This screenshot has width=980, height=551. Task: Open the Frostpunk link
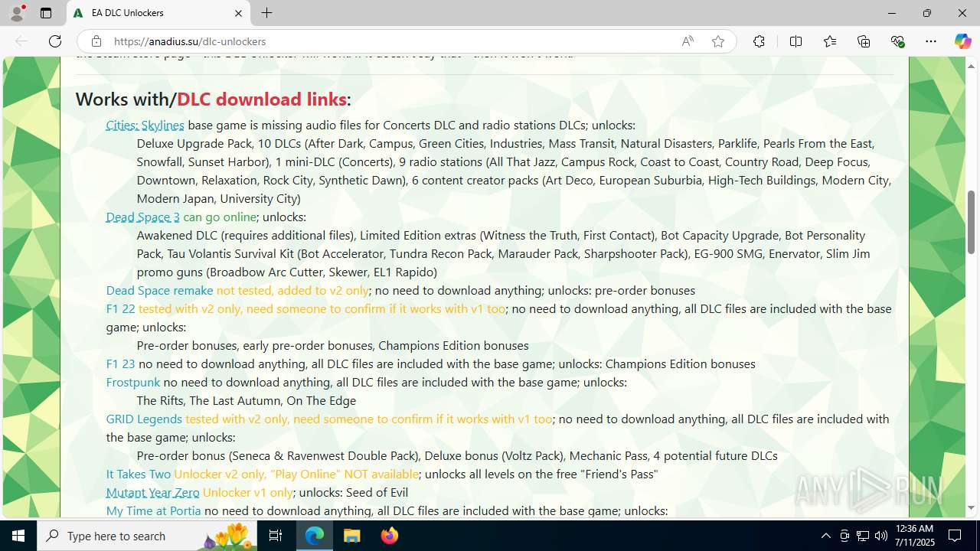[133, 382]
